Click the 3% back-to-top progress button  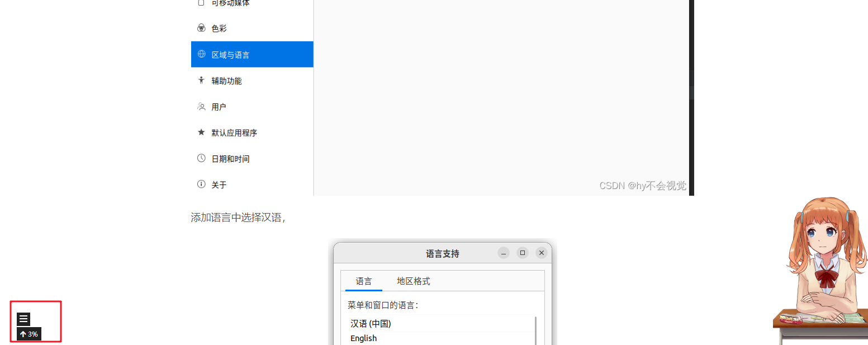coord(29,334)
